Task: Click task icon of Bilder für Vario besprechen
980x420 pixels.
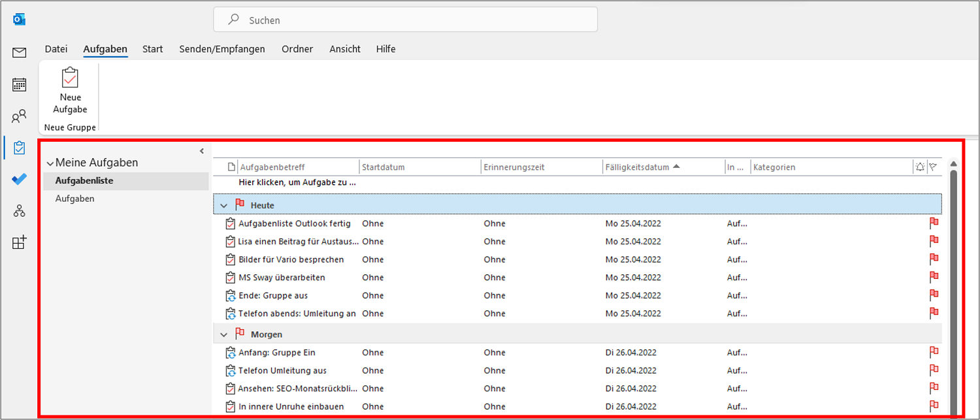Action: coord(230,259)
